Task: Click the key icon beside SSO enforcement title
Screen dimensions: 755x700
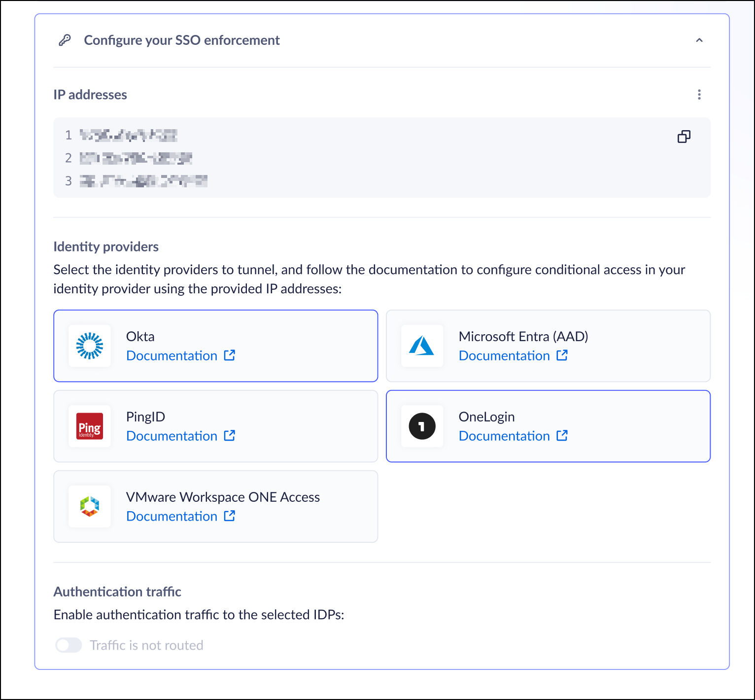Action: [x=65, y=40]
